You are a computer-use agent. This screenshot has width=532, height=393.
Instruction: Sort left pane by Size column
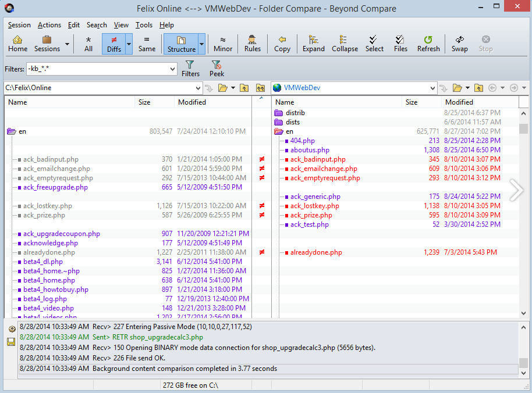[x=154, y=102]
